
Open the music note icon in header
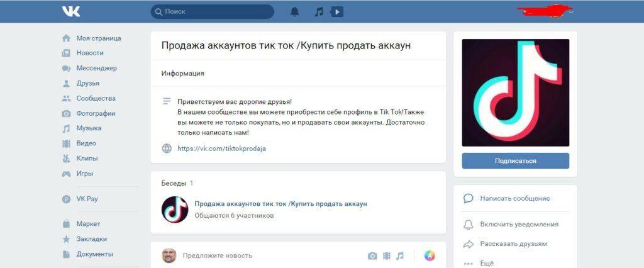(x=319, y=11)
